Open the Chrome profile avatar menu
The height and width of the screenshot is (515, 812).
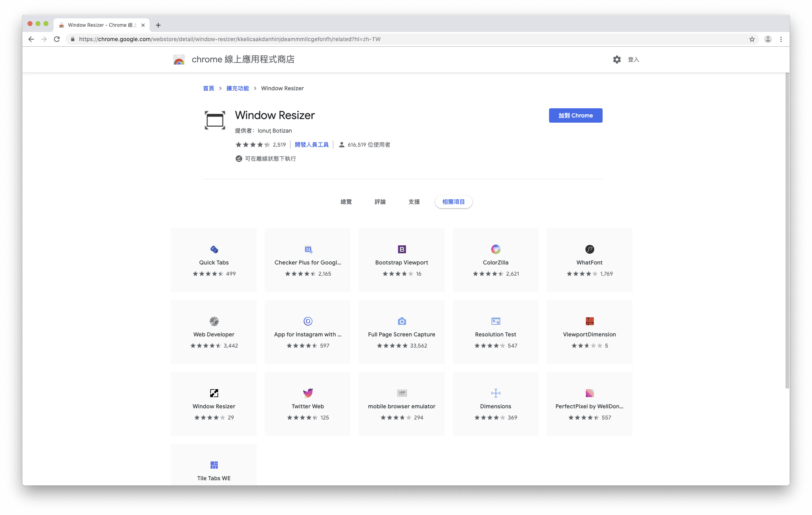768,39
